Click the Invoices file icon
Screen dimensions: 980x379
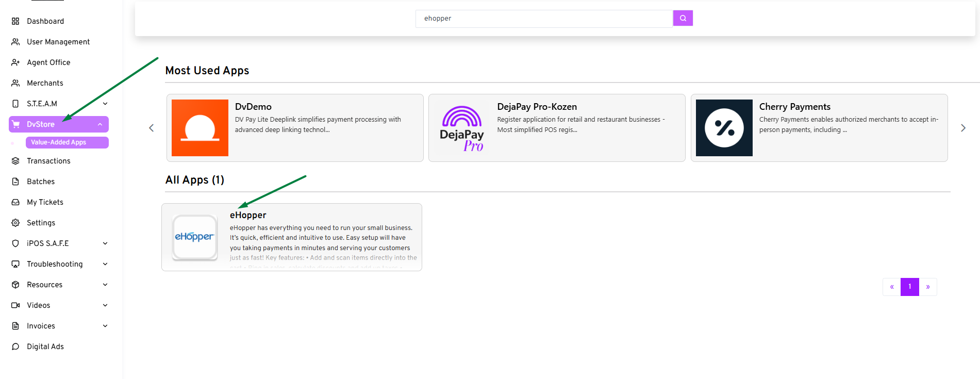(x=15, y=326)
